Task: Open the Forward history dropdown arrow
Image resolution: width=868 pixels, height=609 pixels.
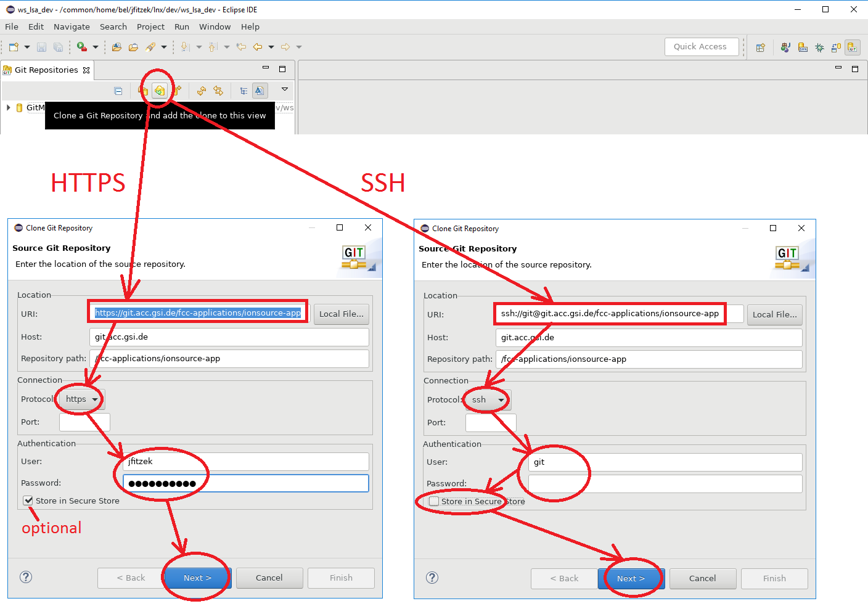Action: click(299, 47)
